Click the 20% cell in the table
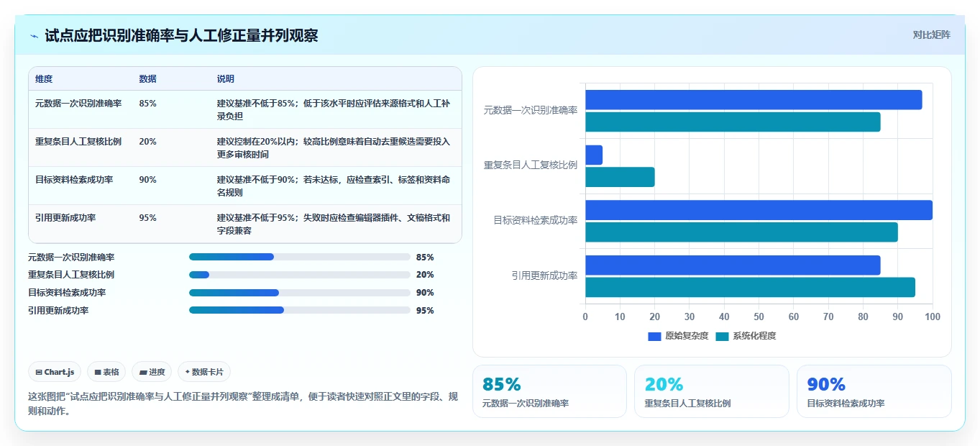980x446 pixels. pos(147,142)
